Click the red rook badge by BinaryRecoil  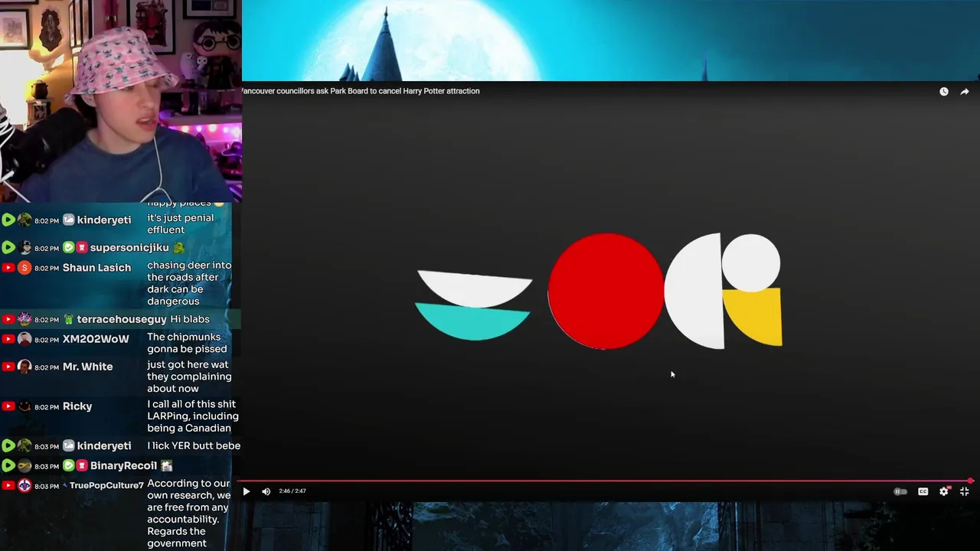pos(82,466)
